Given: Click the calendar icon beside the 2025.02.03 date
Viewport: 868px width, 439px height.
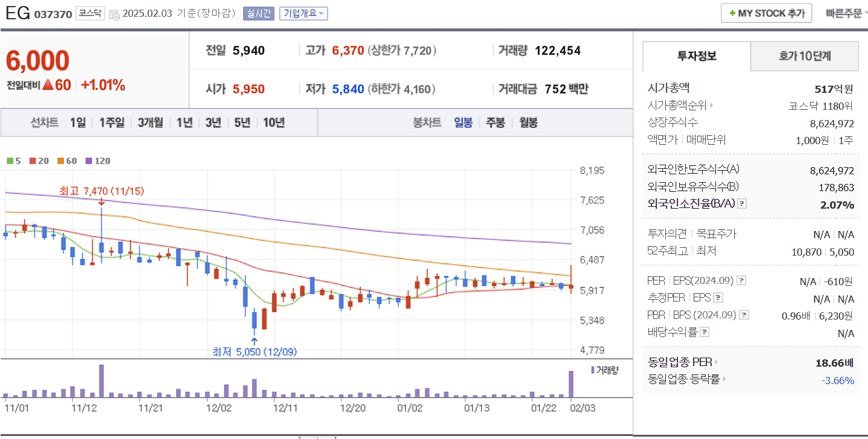Looking at the screenshot, I should pos(113,13).
